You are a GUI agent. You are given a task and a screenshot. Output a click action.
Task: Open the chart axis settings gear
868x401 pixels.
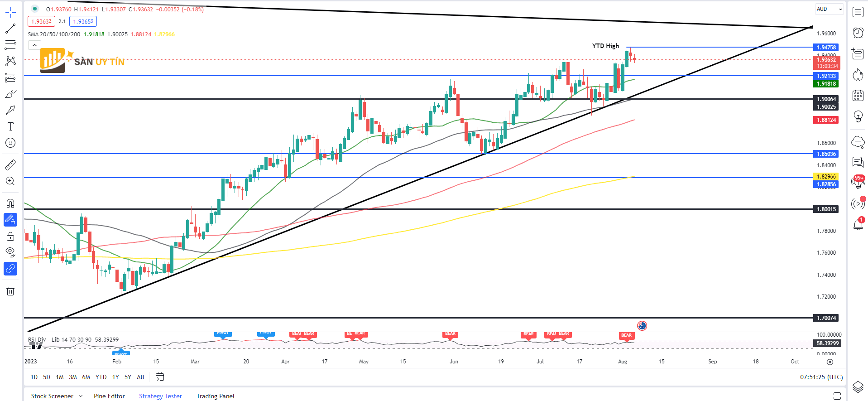(x=830, y=362)
